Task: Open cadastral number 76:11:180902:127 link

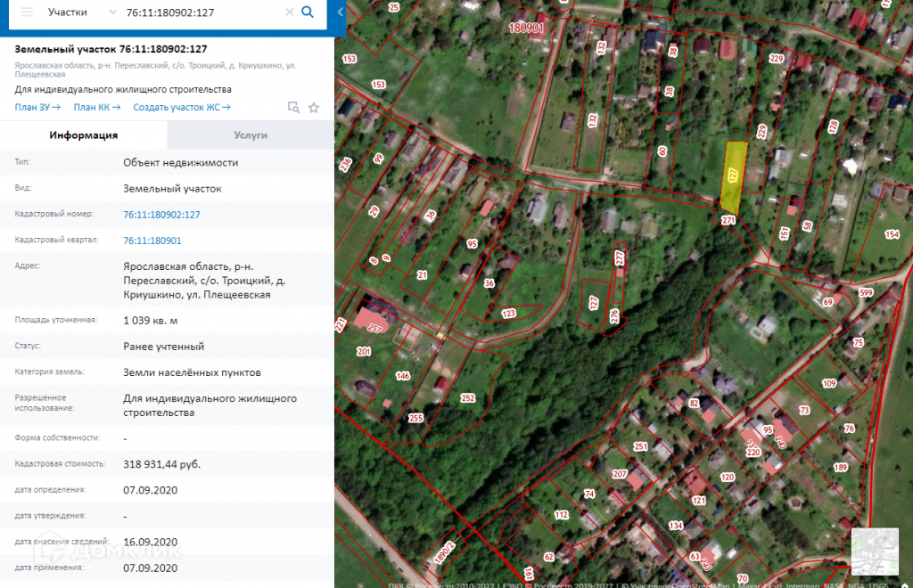Action: point(161,215)
